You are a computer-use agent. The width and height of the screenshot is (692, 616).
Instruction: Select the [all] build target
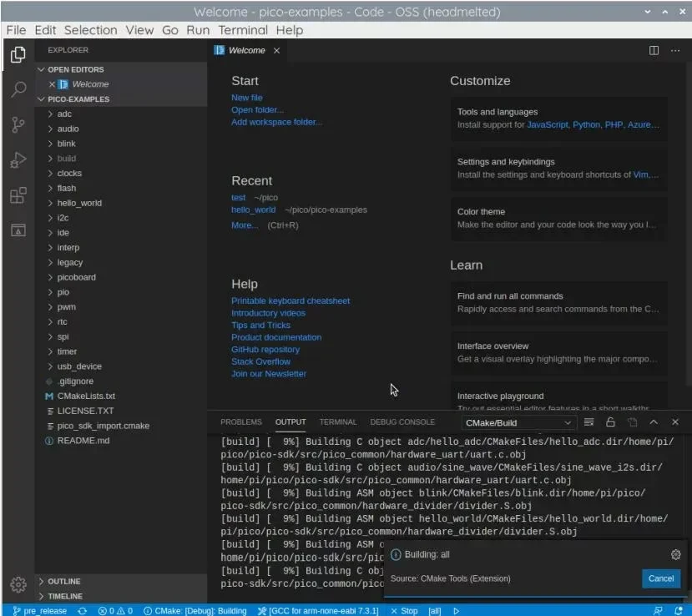click(x=435, y=611)
